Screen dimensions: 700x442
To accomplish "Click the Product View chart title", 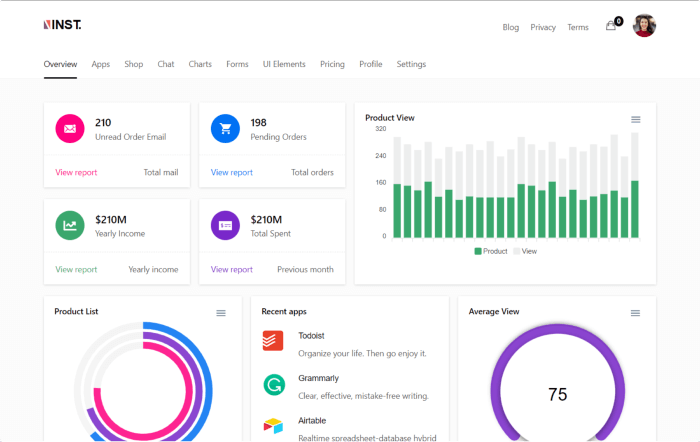I will pos(390,118).
